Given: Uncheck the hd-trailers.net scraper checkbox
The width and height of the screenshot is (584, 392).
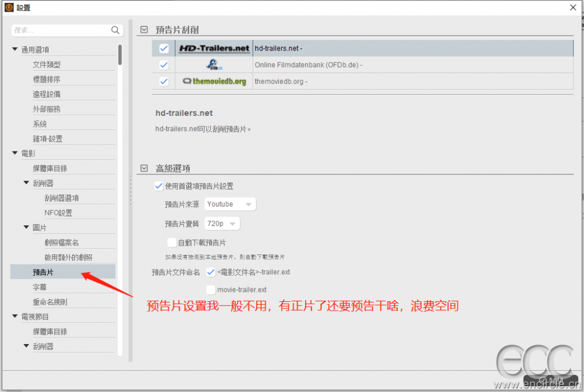Looking at the screenshot, I should (x=164, y=49).
